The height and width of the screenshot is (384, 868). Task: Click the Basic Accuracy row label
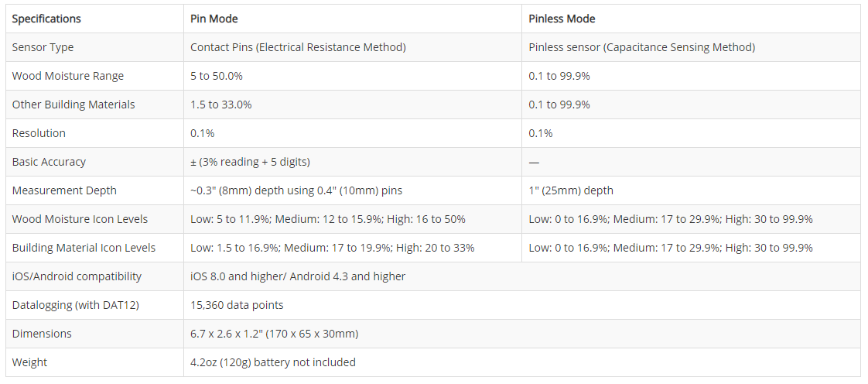tap(49, 163)
